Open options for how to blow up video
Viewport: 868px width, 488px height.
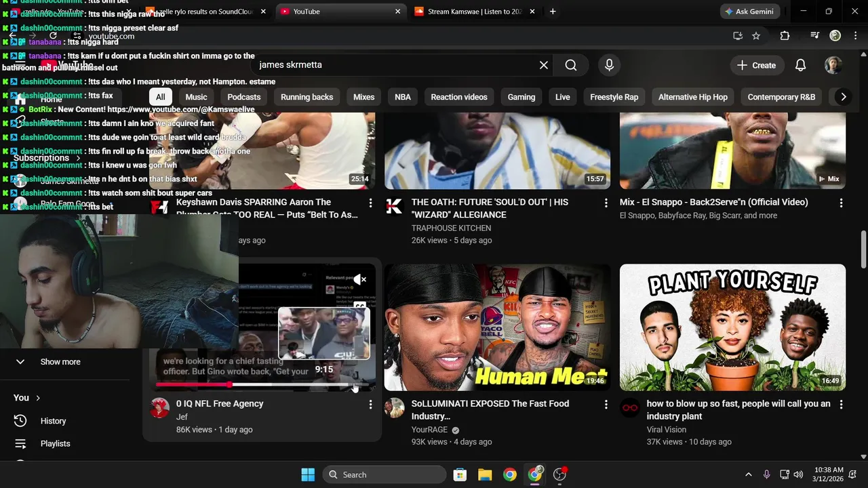(841, 405)
